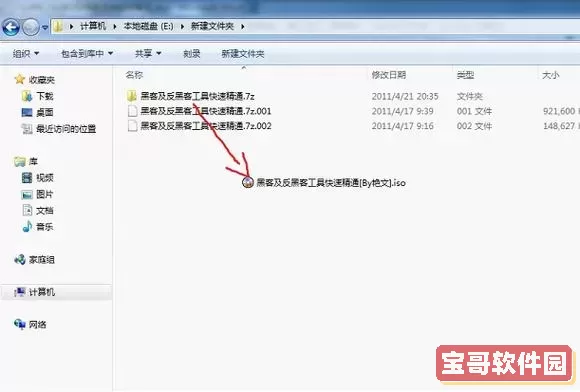580x392 pixels.
Task: Click the 图片 library icon
Action: click(27, 195)
